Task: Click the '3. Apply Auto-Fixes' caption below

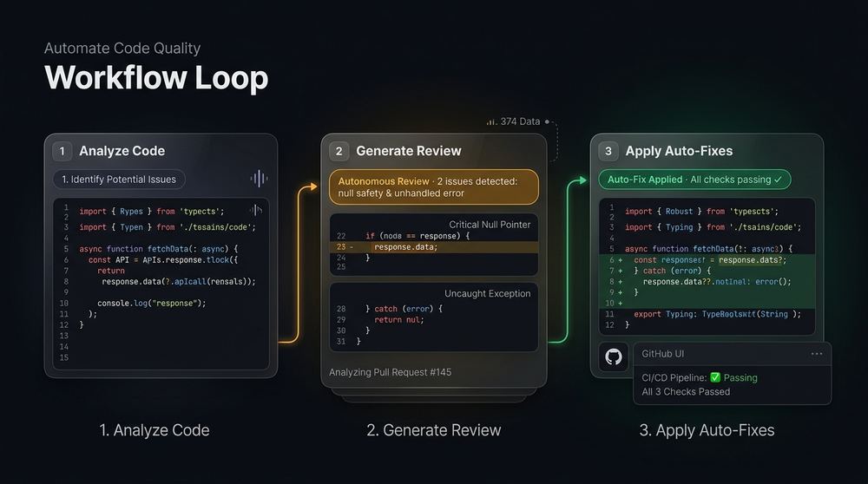Action: (x=707, y=430)
